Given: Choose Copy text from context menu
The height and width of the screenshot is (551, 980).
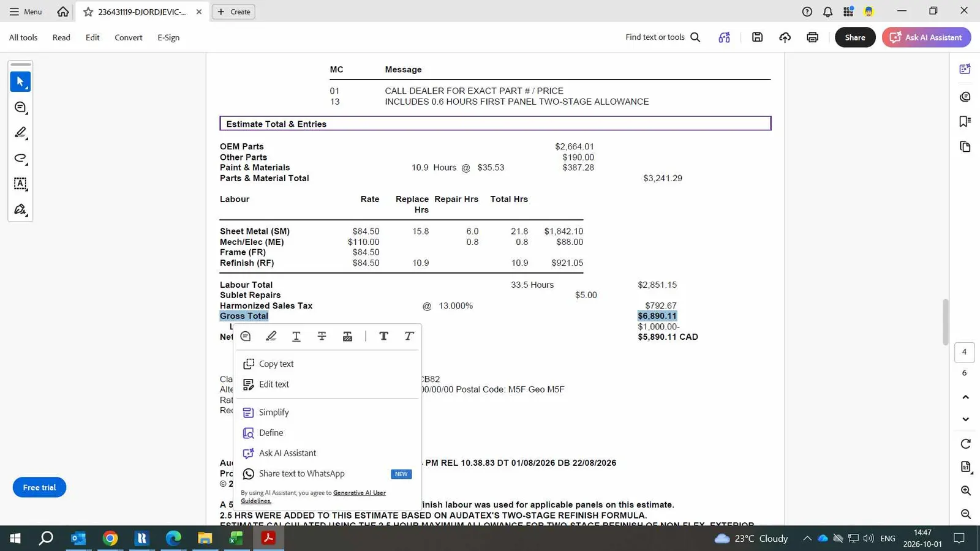Looking at the screenshot, I should pos(276,364).
